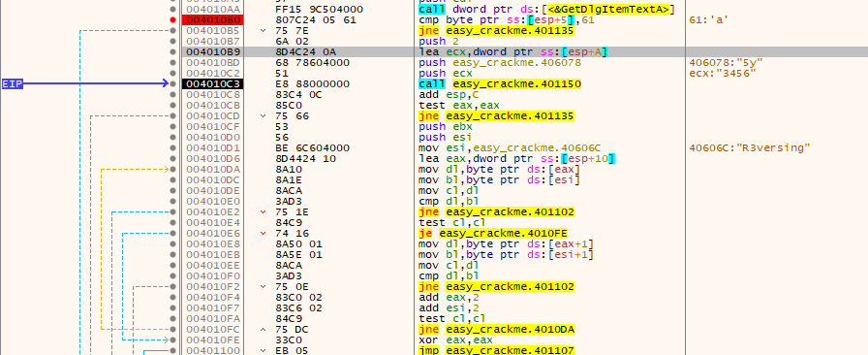Click the jne 401135 instruction at 004010CD
The image size is (868, 355).
coord(497,116)
